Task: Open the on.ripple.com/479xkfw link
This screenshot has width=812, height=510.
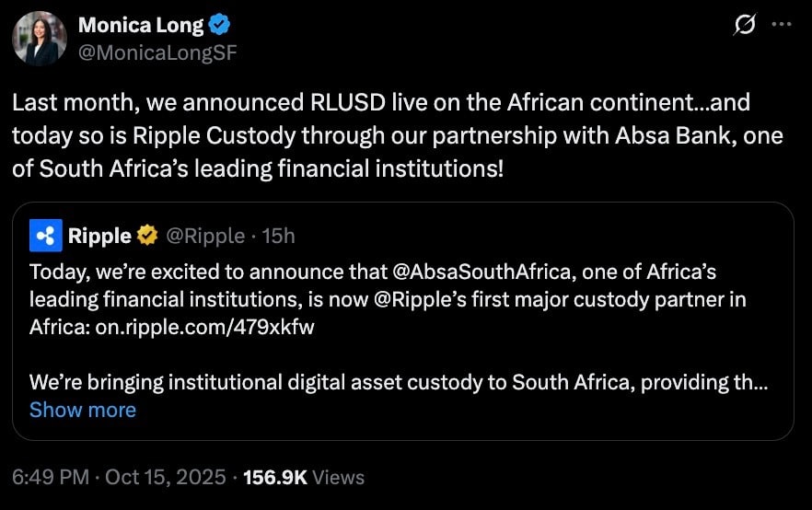Action: pos(205,328)
